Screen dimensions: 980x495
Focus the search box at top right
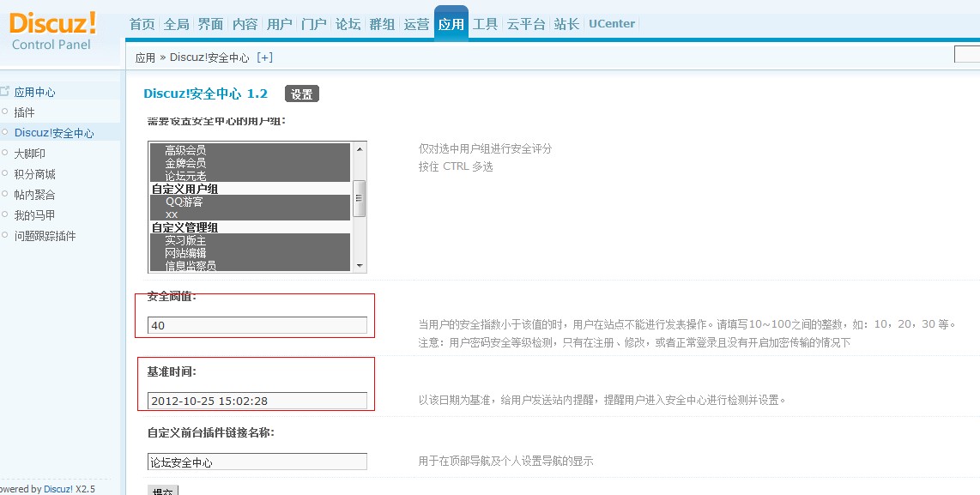click(x=967, y=55)
